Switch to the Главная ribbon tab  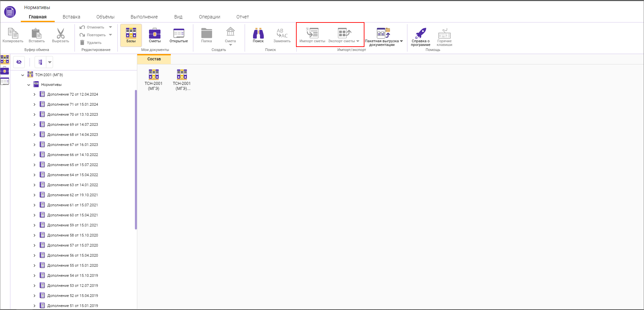38,17
